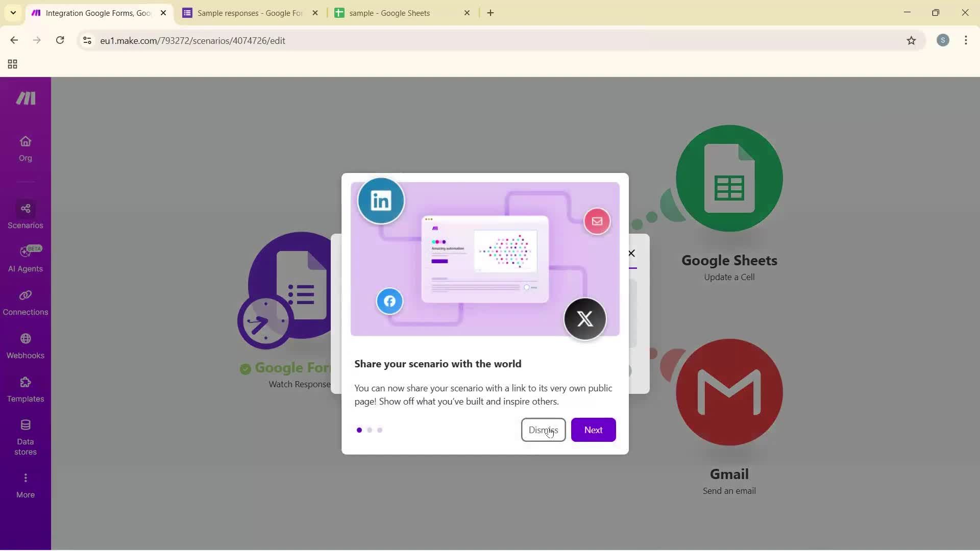Select the second carousel dot
The image size is (980, 551).
pyautogui.click(x=369, y=430)
